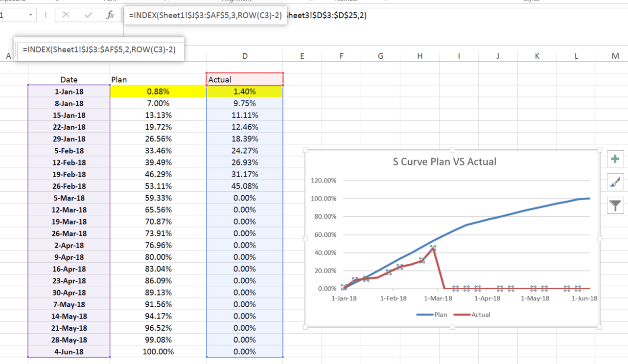Select column F header

click(x=341, y=56)
